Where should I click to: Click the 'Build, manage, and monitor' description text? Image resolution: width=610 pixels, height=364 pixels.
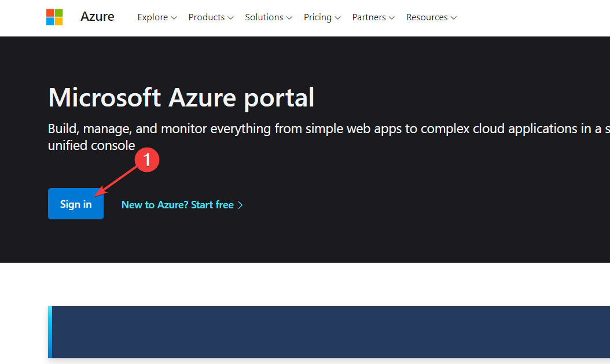[329, 137]
